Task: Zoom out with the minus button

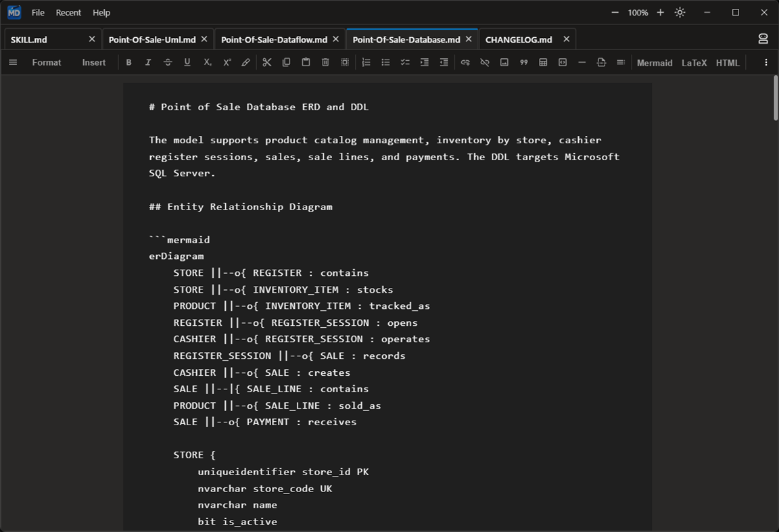Action: point(615,12)
